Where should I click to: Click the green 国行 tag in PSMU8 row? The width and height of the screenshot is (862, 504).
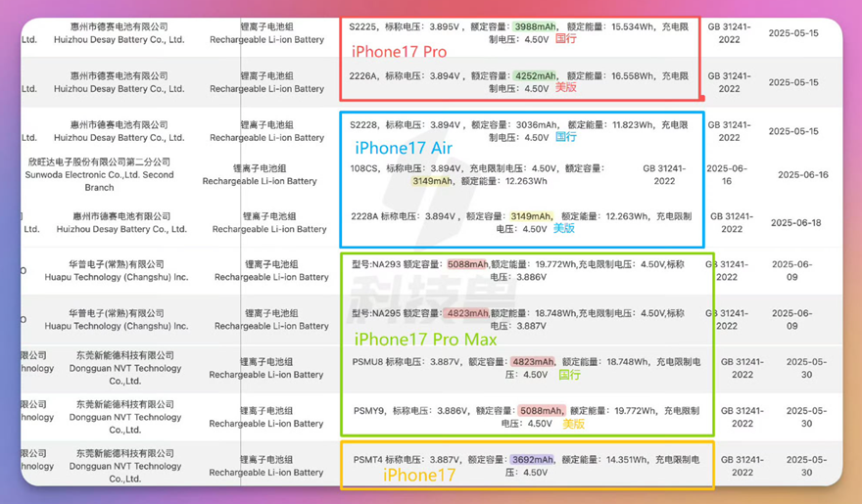point(569,375)
